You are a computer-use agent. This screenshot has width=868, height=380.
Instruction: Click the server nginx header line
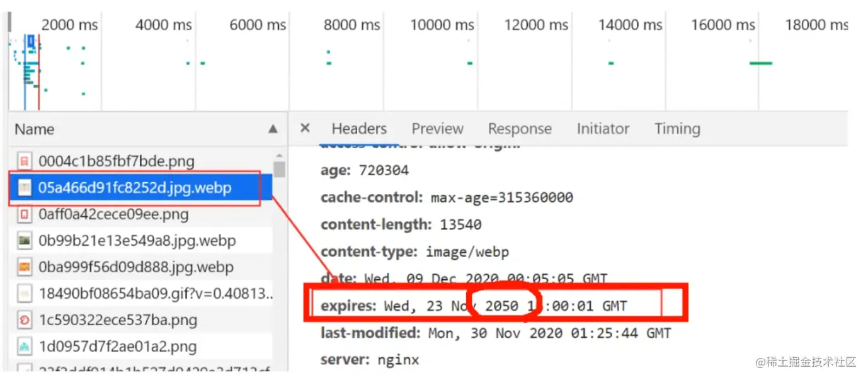coord(370,360)
